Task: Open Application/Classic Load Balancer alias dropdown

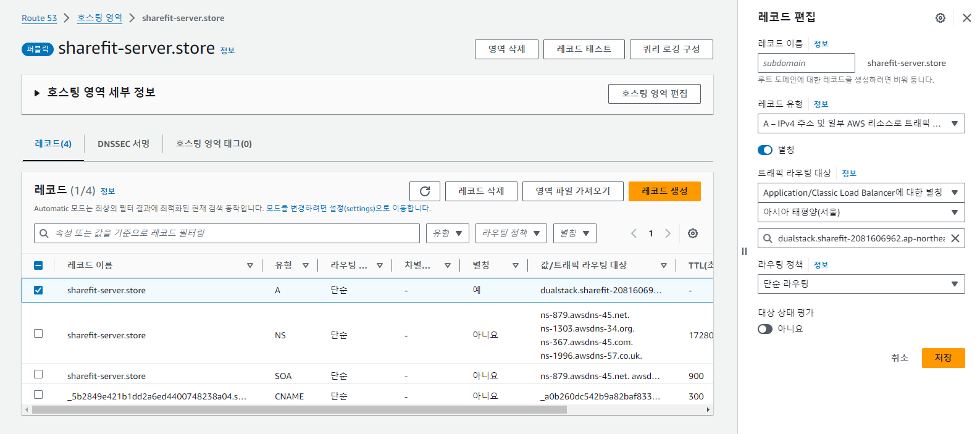Action: [861, 193]
